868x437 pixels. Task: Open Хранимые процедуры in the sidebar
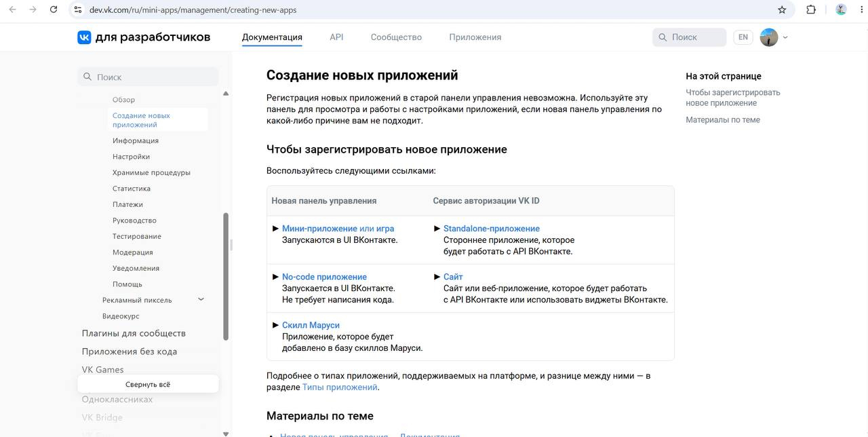pos(151,172)
